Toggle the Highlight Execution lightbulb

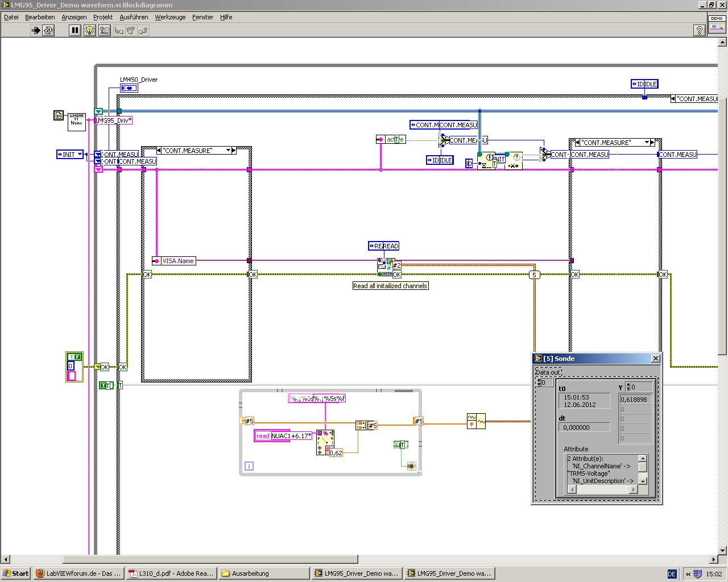[x=89, y=31]
